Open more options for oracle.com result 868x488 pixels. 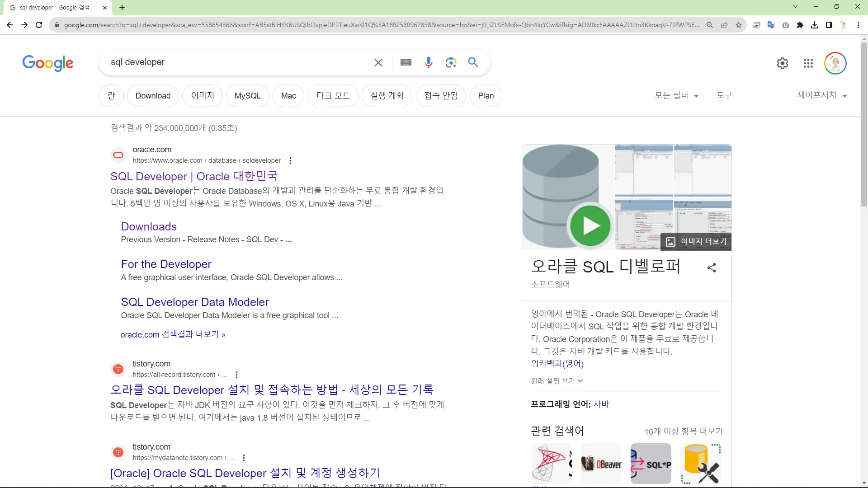click(290, 160)
